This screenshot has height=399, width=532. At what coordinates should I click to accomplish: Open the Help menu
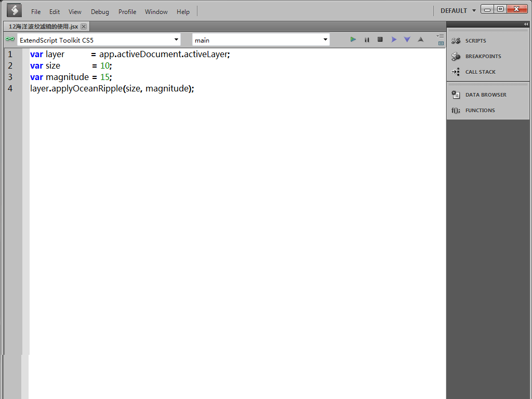(183, 12)
